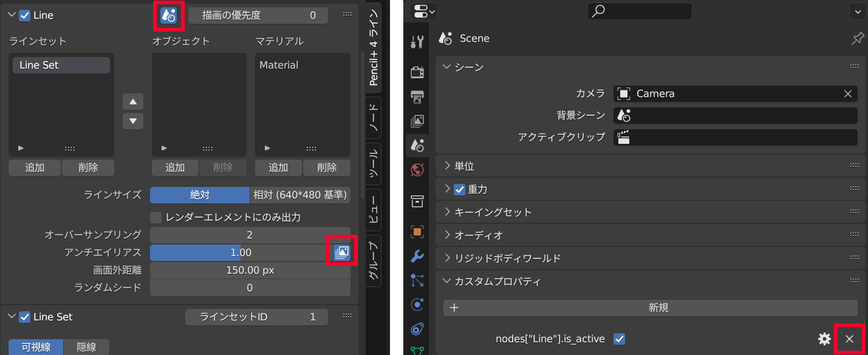Image resolution: width=868 pixels, height=355 pixels.
Task: Switch to the ノード tab
Action: [374, 117]
